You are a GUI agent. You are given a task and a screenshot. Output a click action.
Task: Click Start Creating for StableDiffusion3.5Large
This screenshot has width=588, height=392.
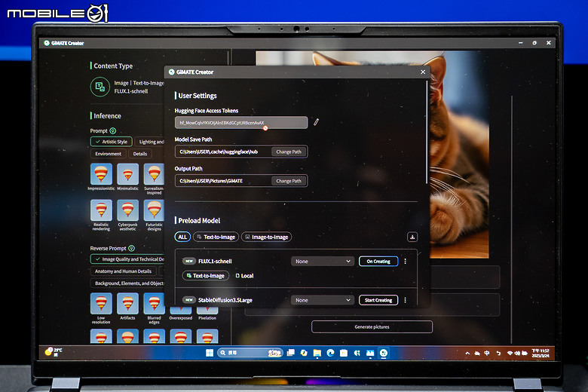[x=378, y=300]
